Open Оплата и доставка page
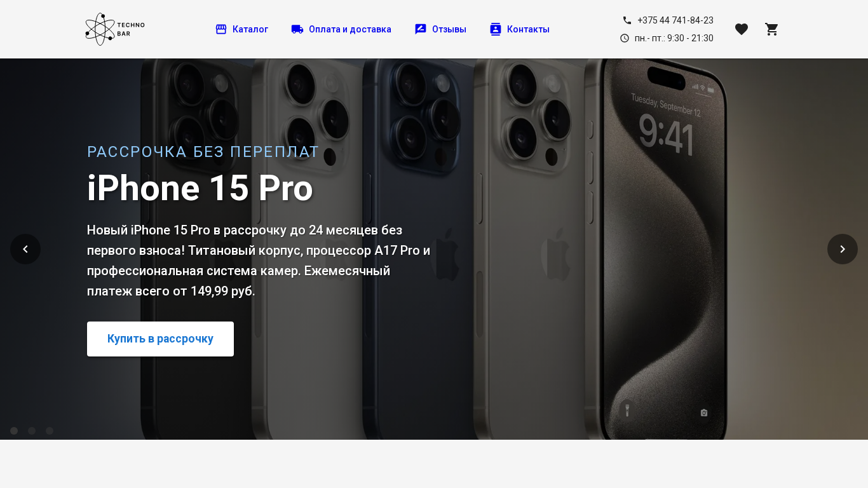Screen dimensions: 868x488 (350, 29)
